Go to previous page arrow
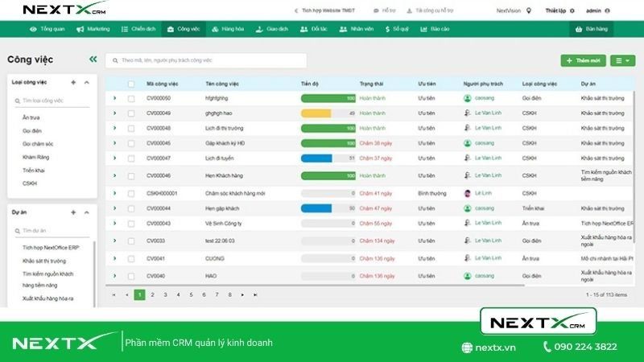The image size is (644, 362). [x=127, y=294]
